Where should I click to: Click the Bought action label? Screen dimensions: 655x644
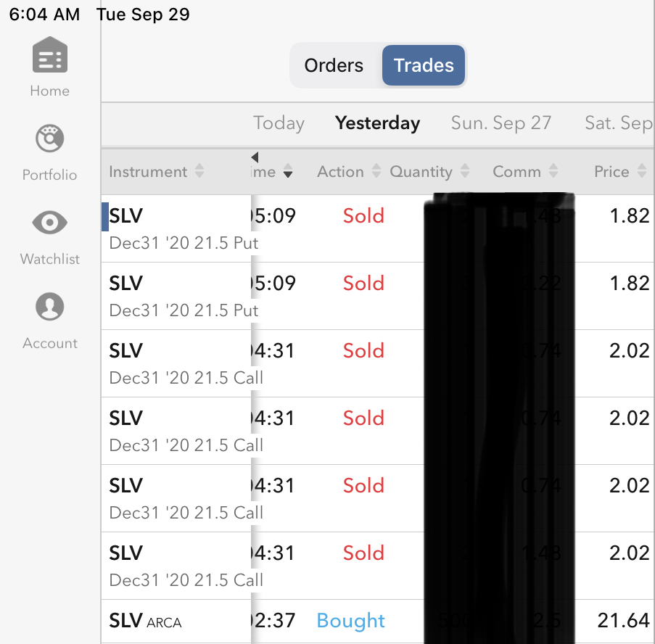tap(351, 621)
